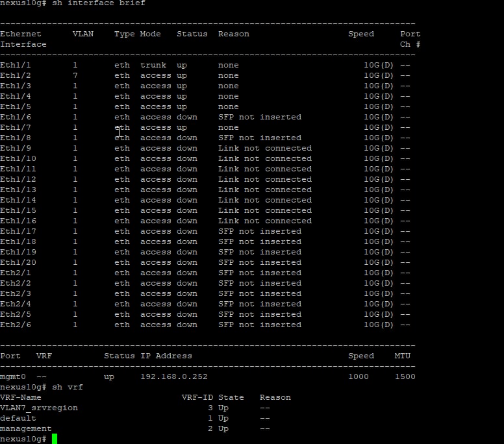The width and height of the screenshot is (504, 444).
Task: Click the Eth2/1 interface name
Action: pyautogui.click(x=16, y=273)
